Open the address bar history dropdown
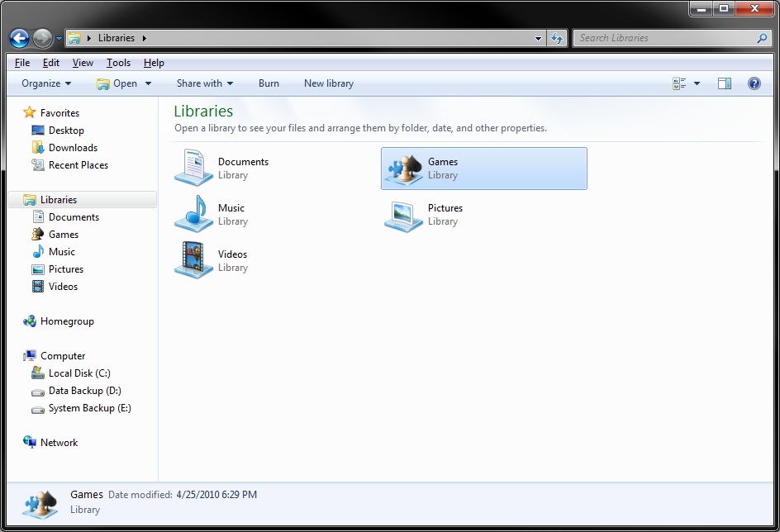Image resolution: width=780 pixels, height=532 pixels. tap(538, 38)
